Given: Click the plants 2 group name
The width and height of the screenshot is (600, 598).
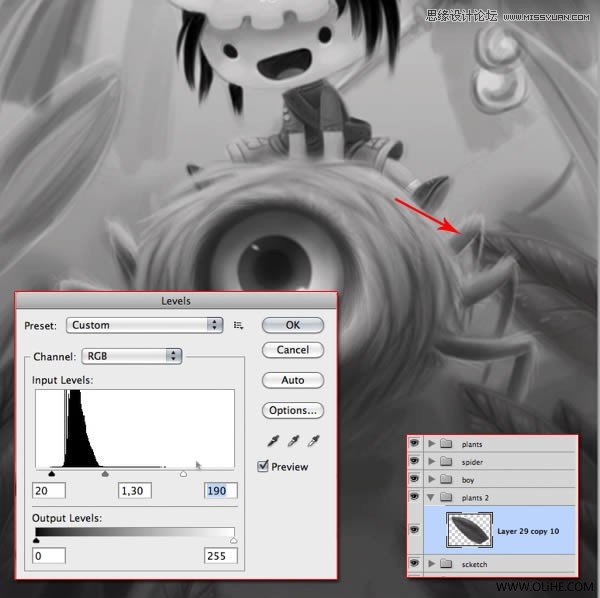Looking at the screenshot, I should click(x=475, y=498).
